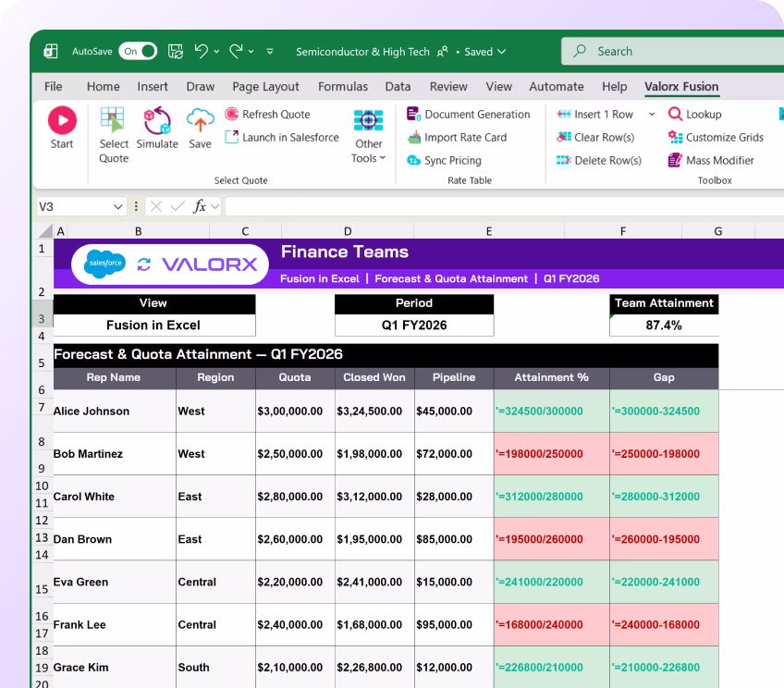Click Sync Pricing
The height and width of the screenshot is (688, 784).
click(444, 161)
